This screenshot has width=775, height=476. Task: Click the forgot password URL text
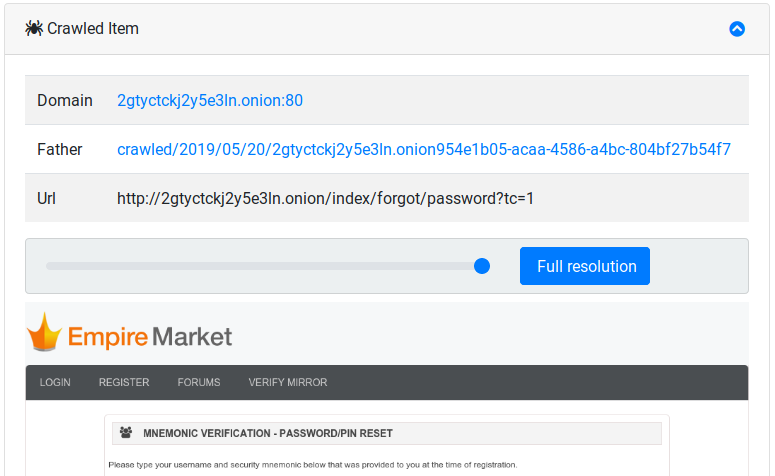click(x=325, y=198)
